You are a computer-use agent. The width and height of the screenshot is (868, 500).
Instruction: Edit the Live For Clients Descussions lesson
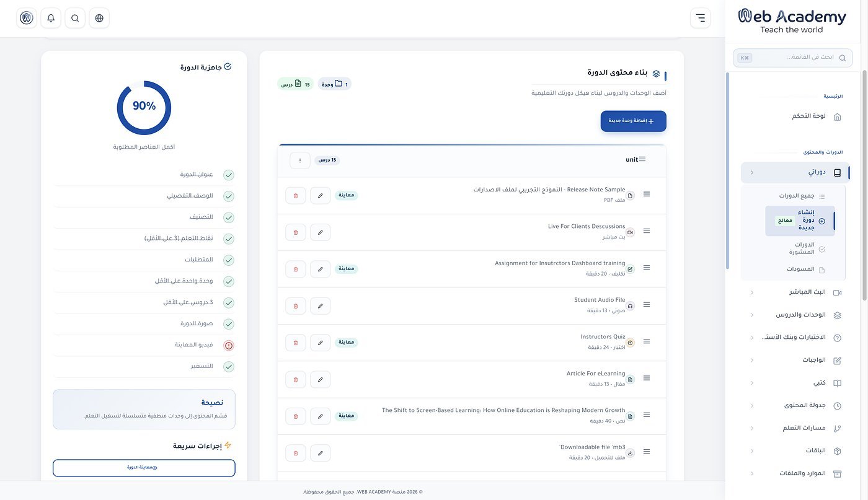click(x=321, y=232)
